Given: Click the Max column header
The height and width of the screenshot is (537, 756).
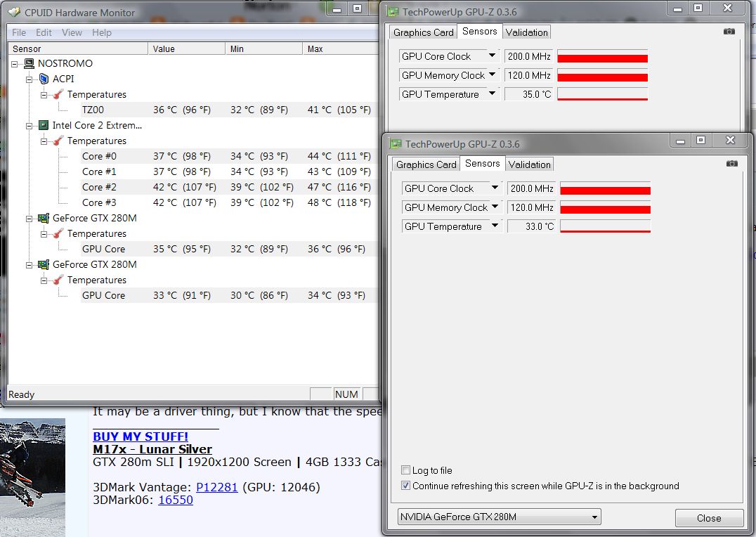Looking at the screenshot, I should click(x=341, y=48).
